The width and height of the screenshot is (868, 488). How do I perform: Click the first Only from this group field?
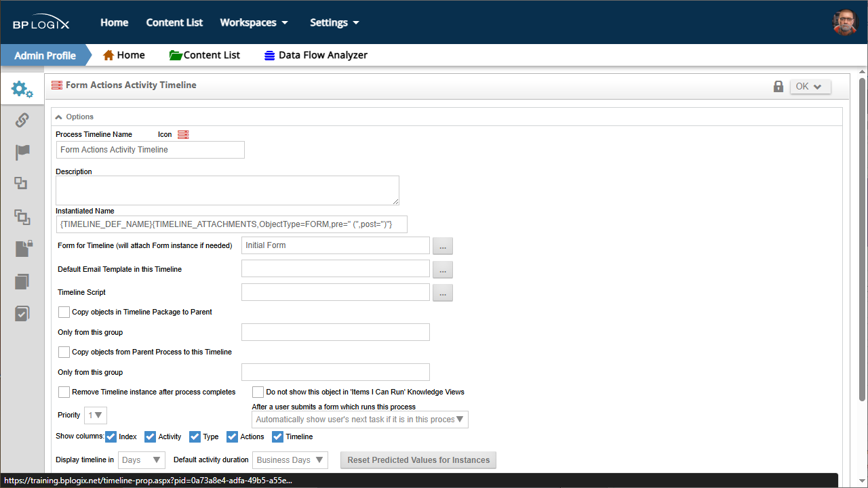[336, 332]
